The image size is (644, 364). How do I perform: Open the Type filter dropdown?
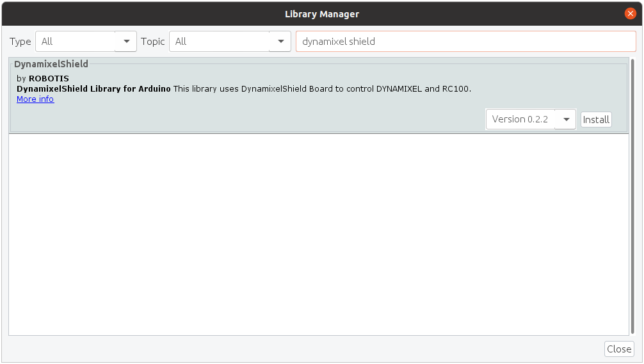pos(76,42)
